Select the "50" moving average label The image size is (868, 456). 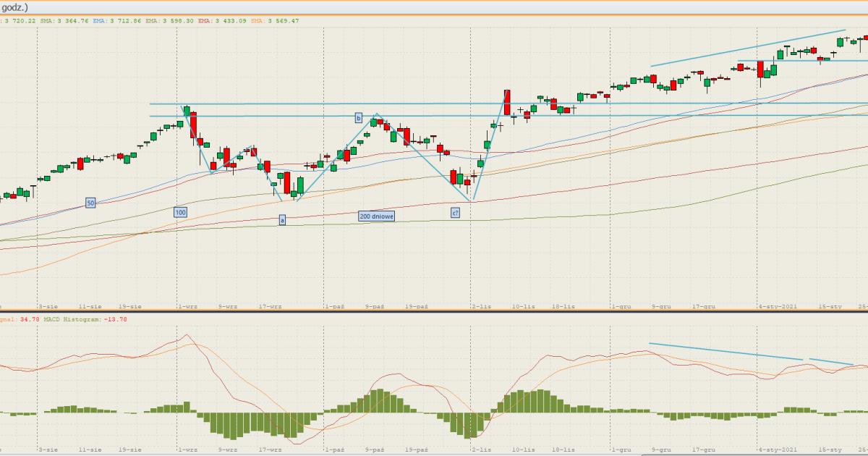coord(90,203)
